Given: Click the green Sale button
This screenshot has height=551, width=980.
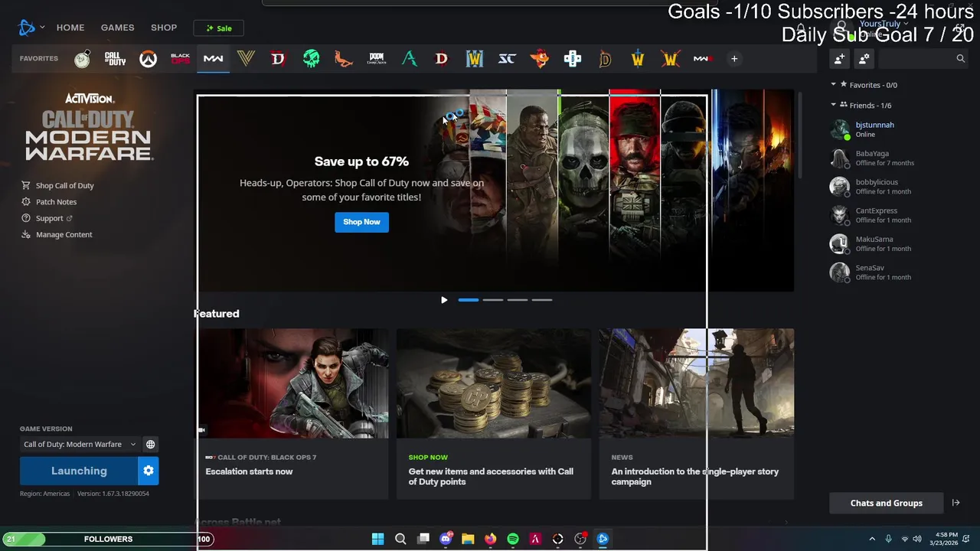Looking at the screenshot, I should (x=218, y=28).
